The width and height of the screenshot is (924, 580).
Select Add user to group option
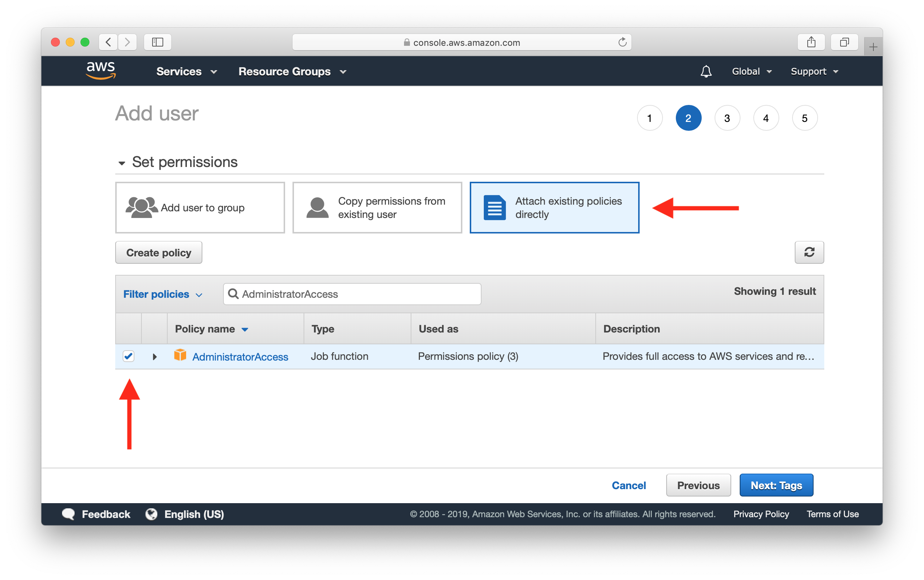[x=200, y=208]
